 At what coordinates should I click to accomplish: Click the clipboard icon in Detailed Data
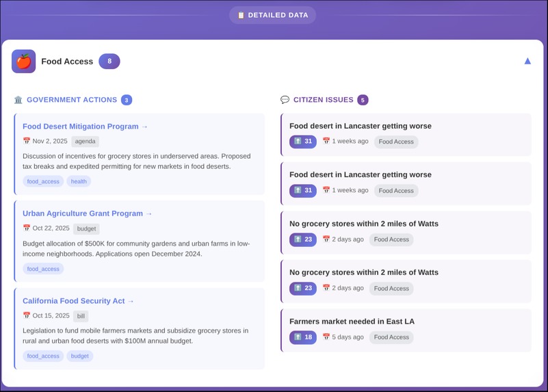click(x=241, y=15)
